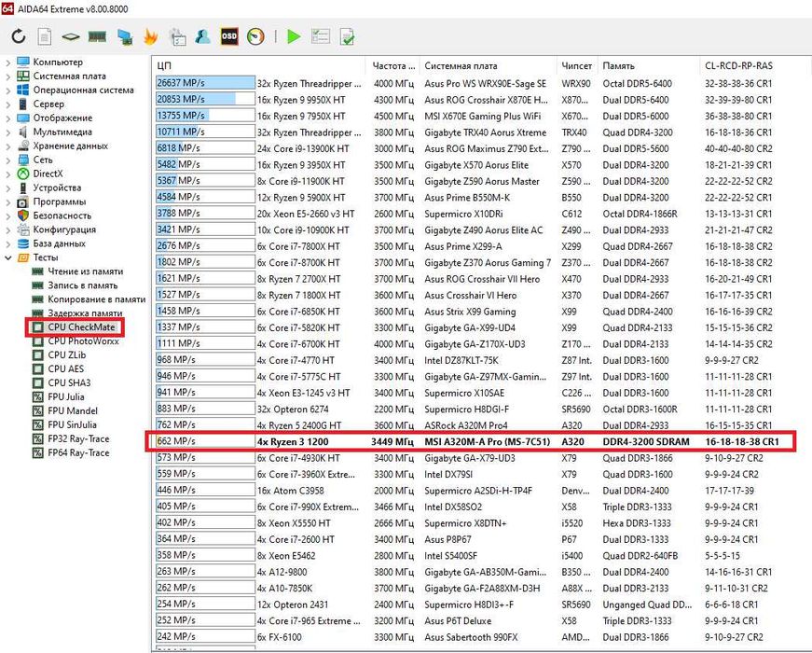Click the Refresh toolbar icon
812x653 pixels.
pyautogui.click(x=19, y=36)
